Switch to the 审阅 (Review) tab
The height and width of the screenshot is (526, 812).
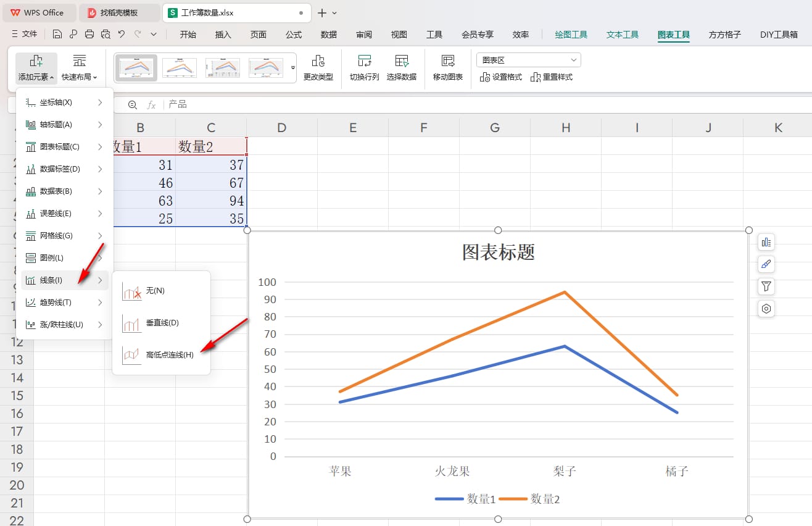(364, 35)
